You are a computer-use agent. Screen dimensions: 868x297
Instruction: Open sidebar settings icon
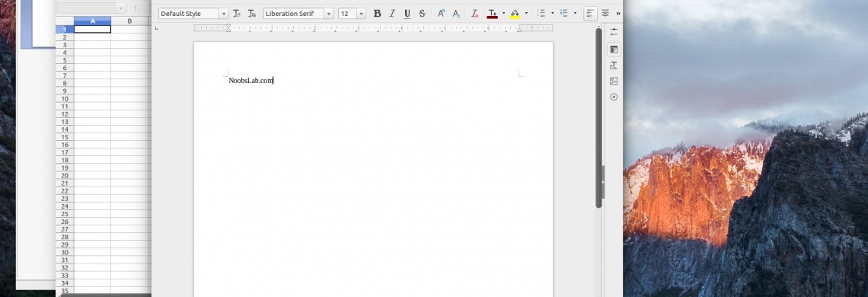point(614,31)
